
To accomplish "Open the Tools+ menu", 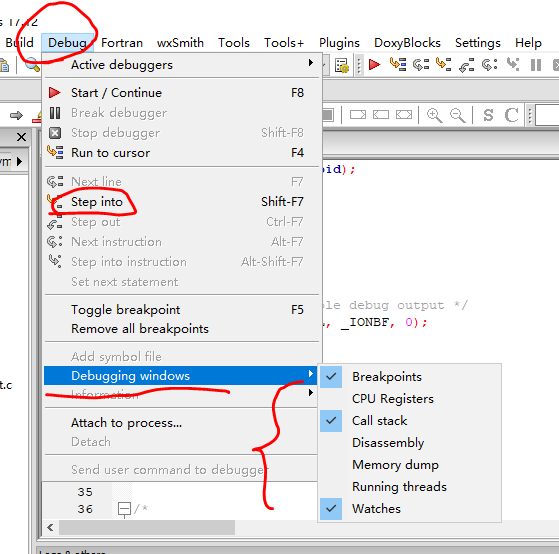I will [x=284, y=43].
